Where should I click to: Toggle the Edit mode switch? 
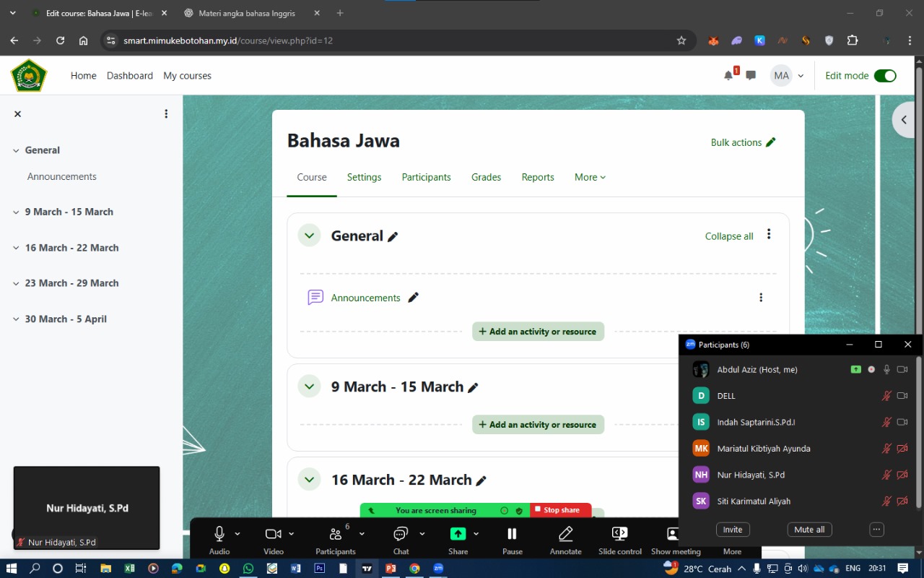[x=884, y=76]
